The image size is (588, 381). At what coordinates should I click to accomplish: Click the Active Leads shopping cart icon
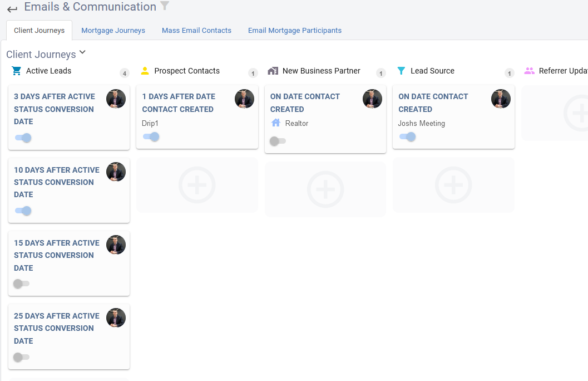tap(16, 71)
